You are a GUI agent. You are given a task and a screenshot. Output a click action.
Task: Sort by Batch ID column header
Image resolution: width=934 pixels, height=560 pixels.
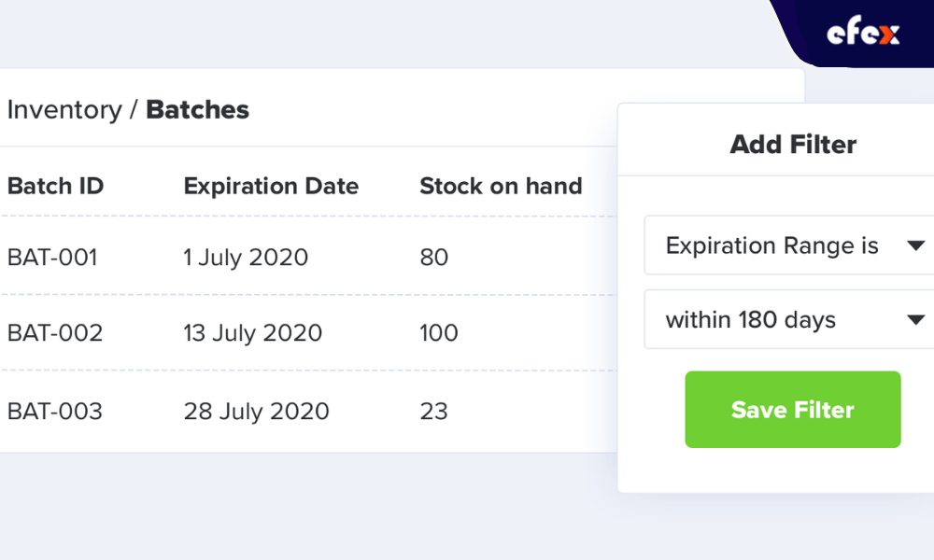click(x=55, y=187)
